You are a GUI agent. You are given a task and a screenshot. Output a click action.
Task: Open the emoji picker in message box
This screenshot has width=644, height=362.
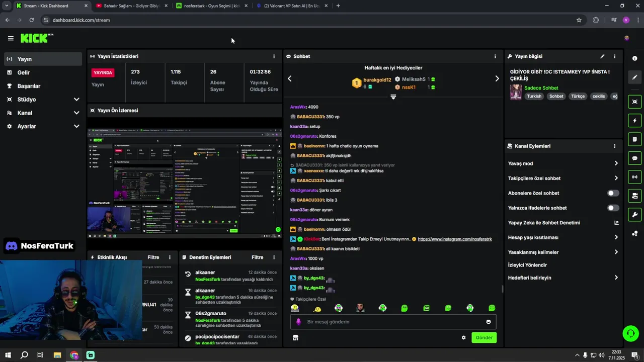click(x=489, y=322)
